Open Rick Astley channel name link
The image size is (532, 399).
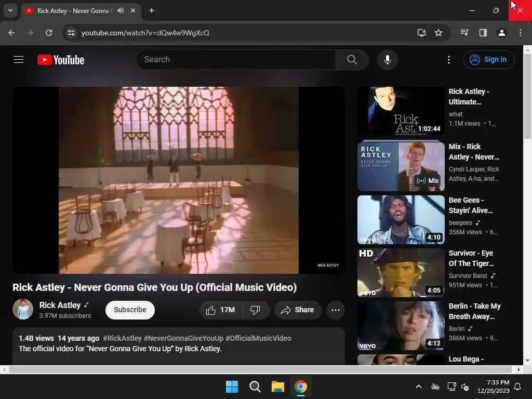[60, 305]
